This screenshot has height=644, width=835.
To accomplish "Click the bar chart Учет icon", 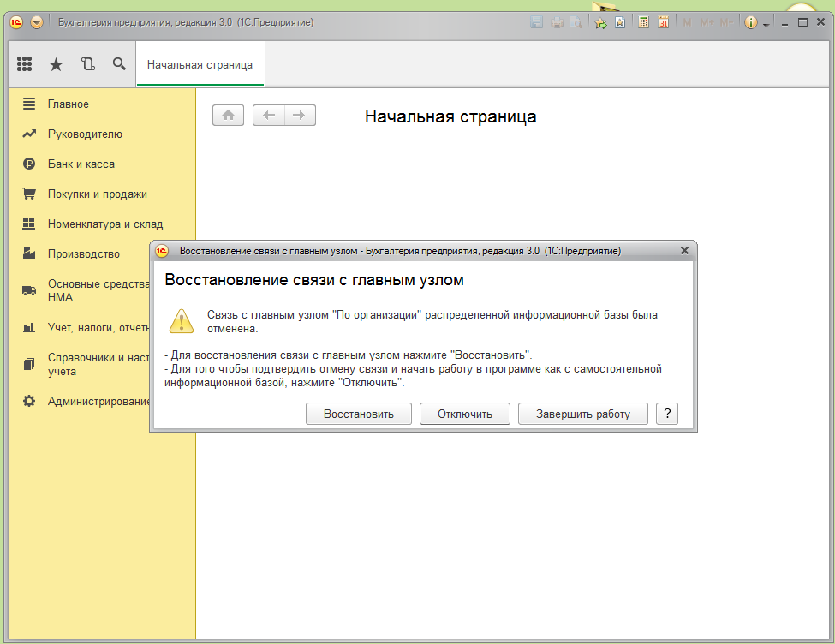I will pyautogui.click(x=29, y=328).
